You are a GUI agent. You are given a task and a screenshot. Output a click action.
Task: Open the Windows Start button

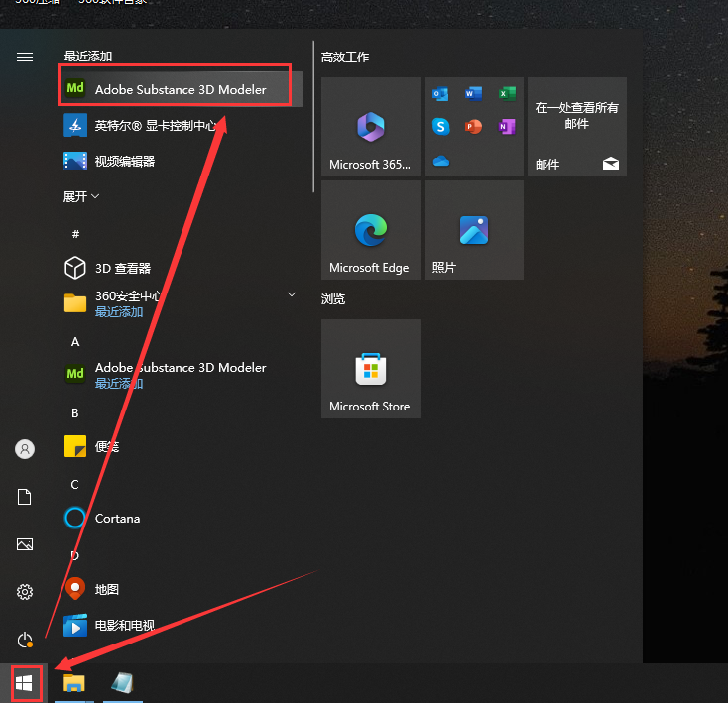click(24, 683)
